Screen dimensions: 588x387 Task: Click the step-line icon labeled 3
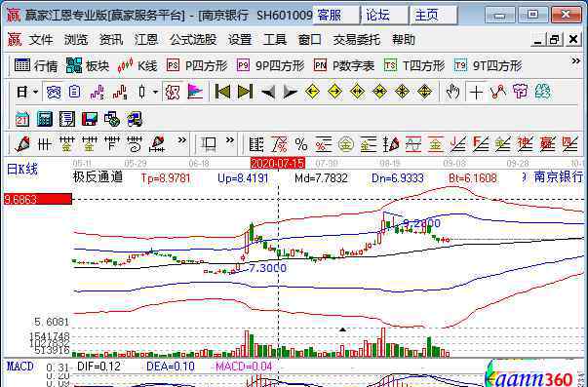tap(98, 92)
